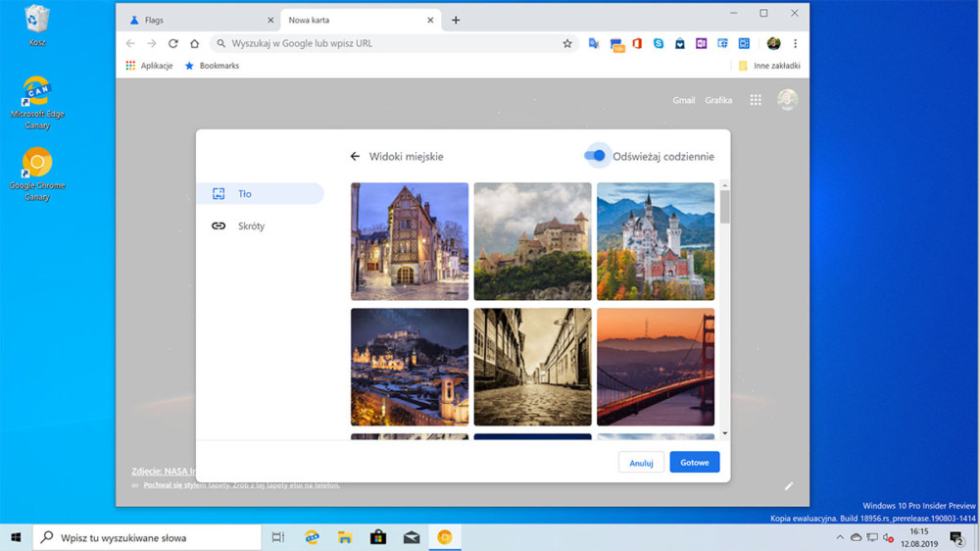This screenshot has width=980, height=551.
Task: Choose the snowy night city thumbnail
Action: (x=410, y=367)
